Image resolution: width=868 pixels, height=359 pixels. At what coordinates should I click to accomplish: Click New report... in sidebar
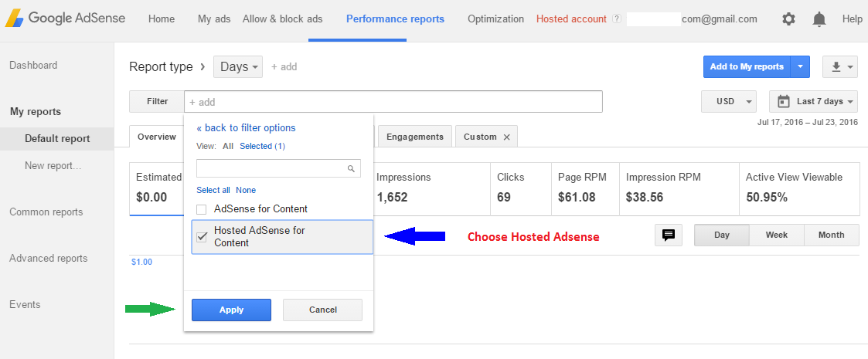point(53,165)
